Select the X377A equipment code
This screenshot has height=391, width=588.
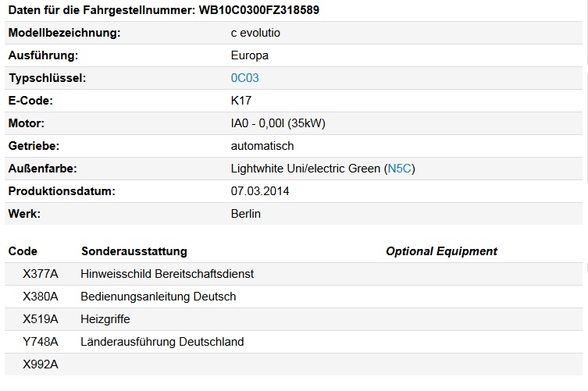point(41,274)
